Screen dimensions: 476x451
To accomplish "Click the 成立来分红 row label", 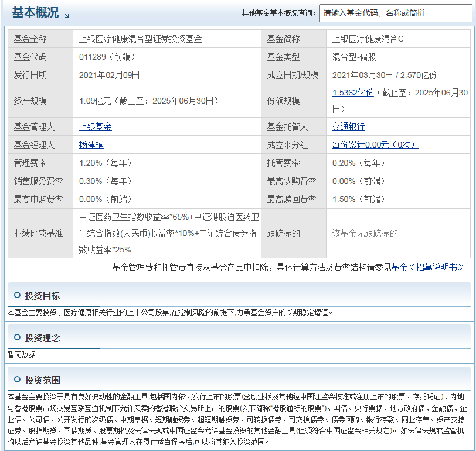I will tap(287, 145).
